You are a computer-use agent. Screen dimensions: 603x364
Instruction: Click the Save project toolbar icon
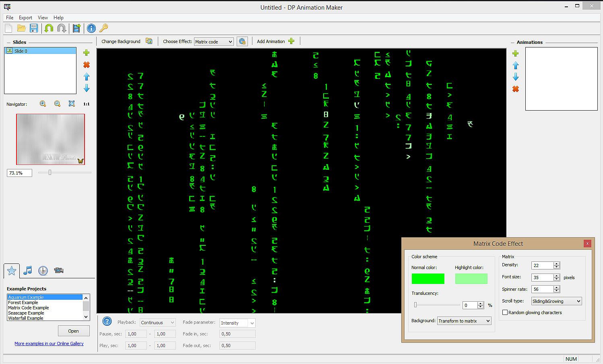tap(34, 28)
